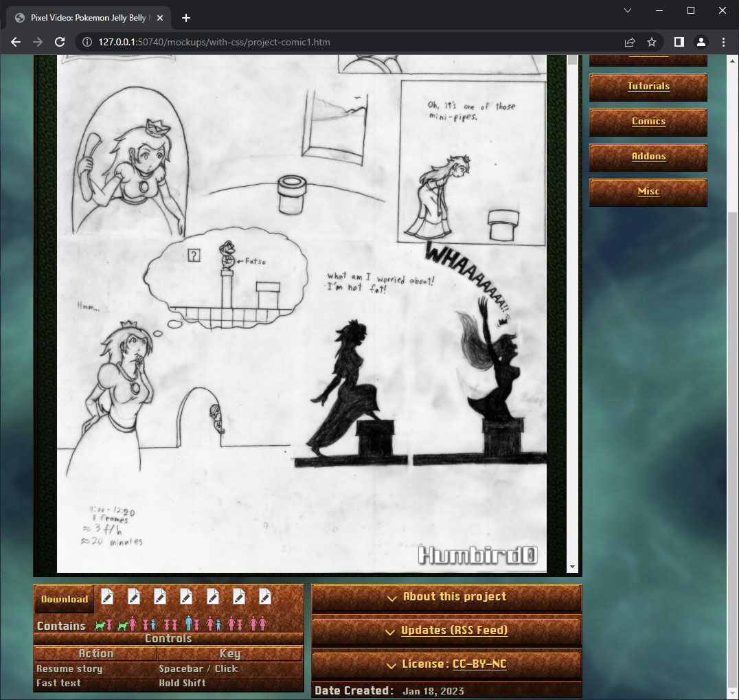Click the tall blue man content icon

pos(188,624)
